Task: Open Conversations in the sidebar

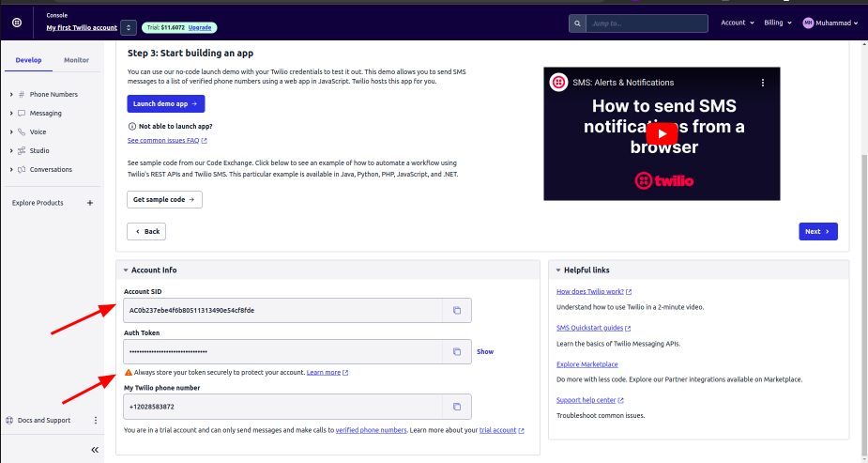Action: 51,169
